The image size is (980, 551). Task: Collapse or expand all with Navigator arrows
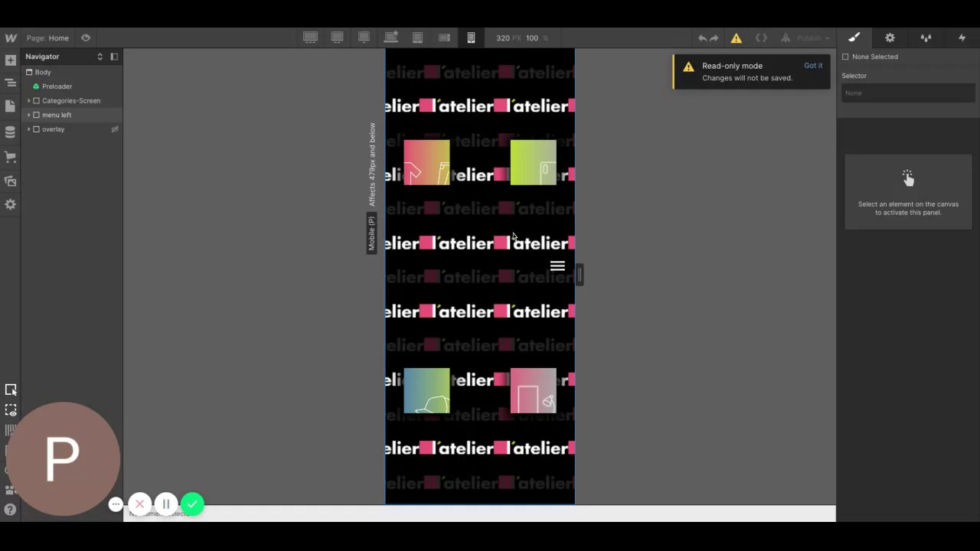(x=100, y=57)
